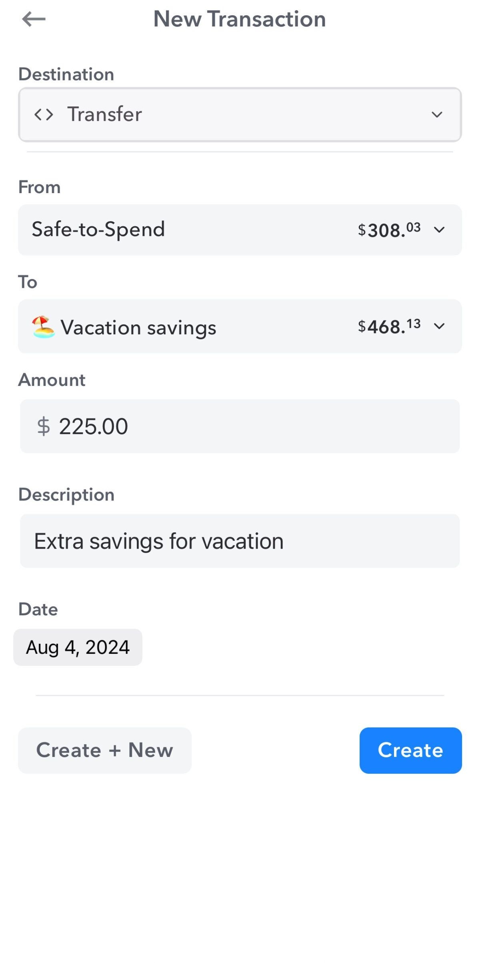Choose the Safe-to-Spend account selector
Image resolution: width=480 pixels, height=980 pixels.
click(240, 230)
